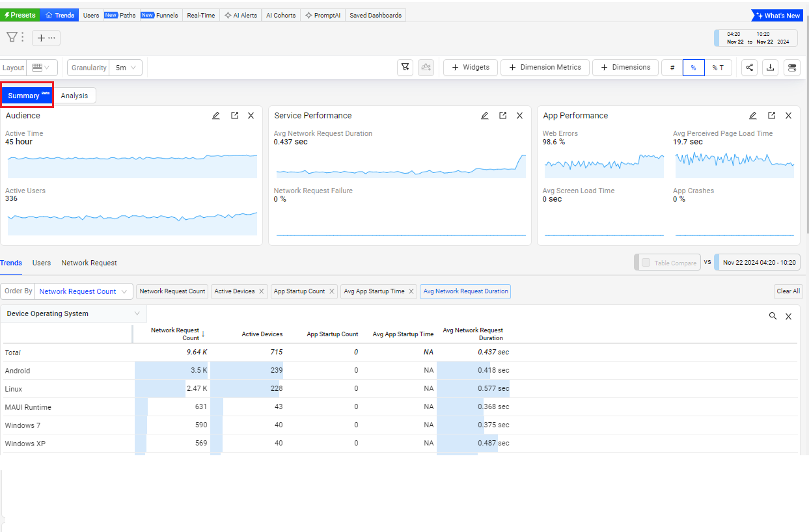
Task: Open Service Performance widget in new window
Action: [502, 116]
